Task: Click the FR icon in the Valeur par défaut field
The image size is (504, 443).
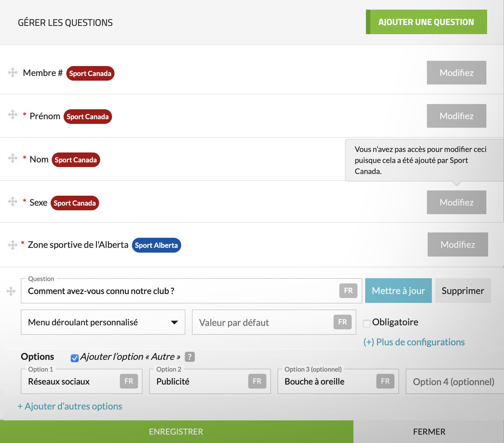Action: pos(342,322)
